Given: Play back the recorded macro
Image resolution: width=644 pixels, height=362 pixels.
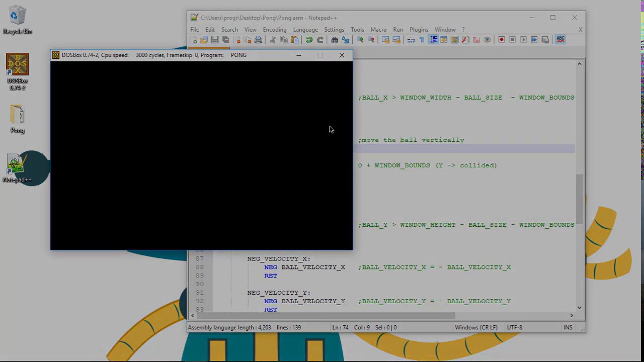Looking at the screenshot, I should [x=523, y=40].
